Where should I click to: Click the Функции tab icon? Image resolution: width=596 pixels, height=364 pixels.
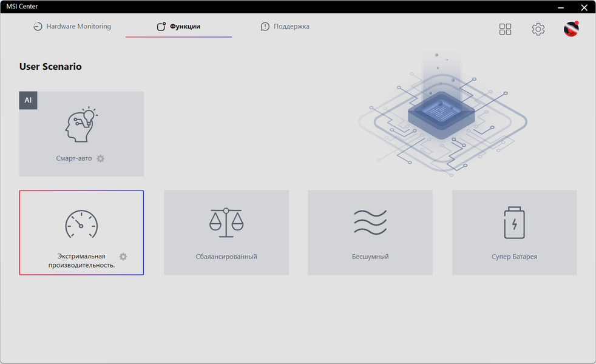coord(161,26)
